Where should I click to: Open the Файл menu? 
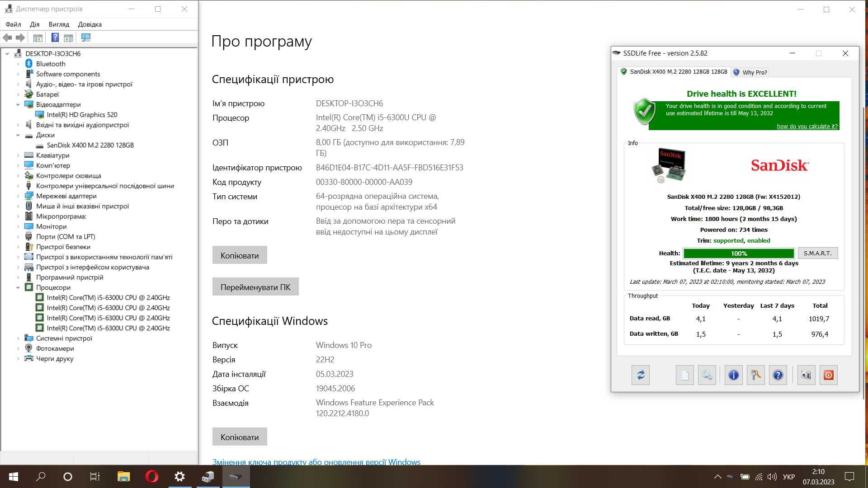[14, 24]
